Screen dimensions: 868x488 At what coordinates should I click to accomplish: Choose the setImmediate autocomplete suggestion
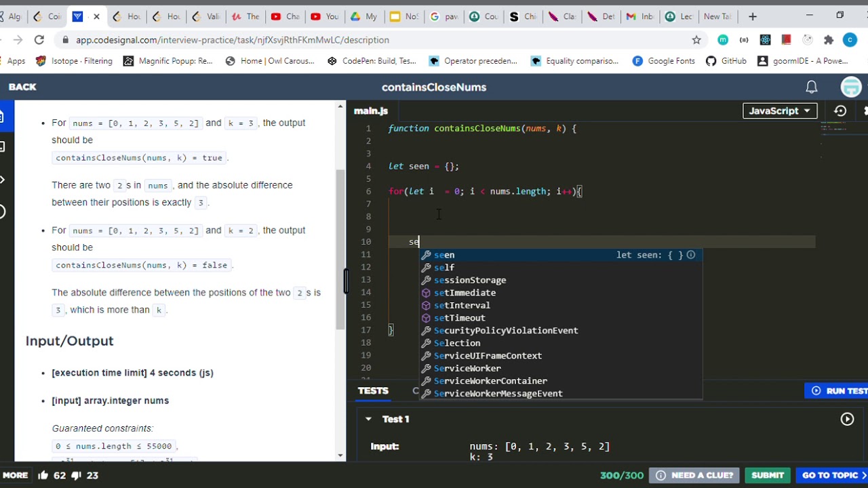pyautogui.click(x=560, y=293)
